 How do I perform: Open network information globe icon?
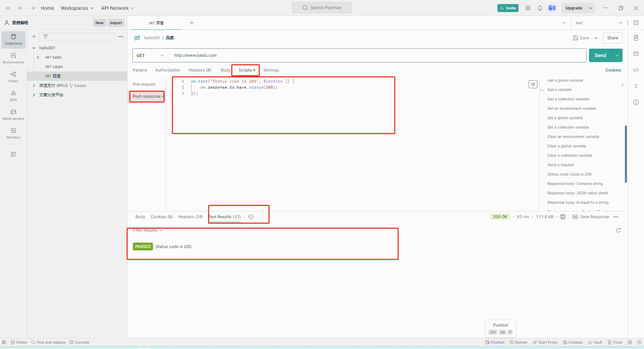563,217
